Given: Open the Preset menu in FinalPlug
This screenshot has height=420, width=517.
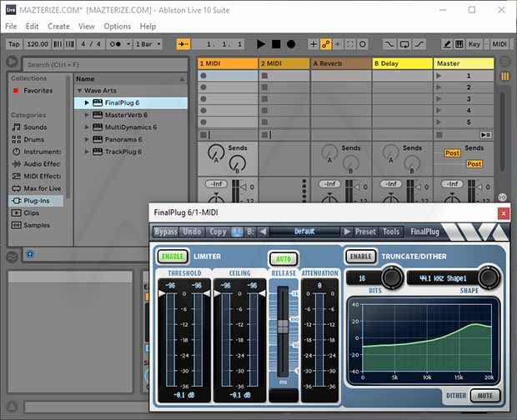Looking at the screenshot, I should (365, 232).
